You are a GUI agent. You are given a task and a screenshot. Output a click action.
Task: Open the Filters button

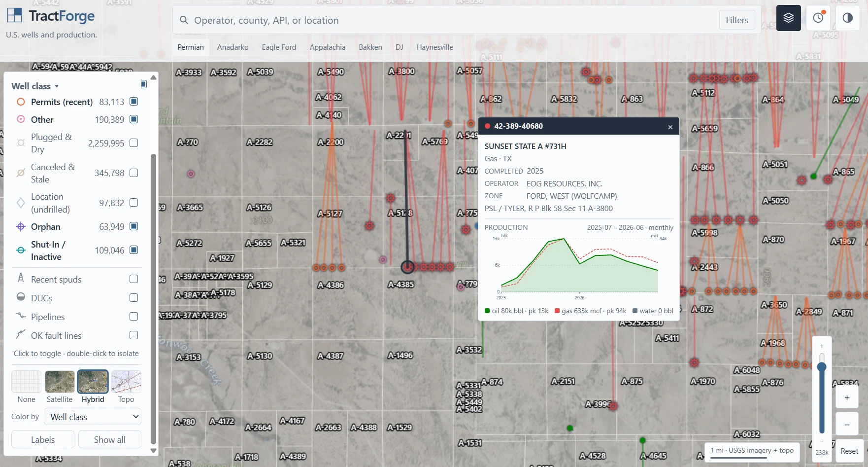pos(737,20)
